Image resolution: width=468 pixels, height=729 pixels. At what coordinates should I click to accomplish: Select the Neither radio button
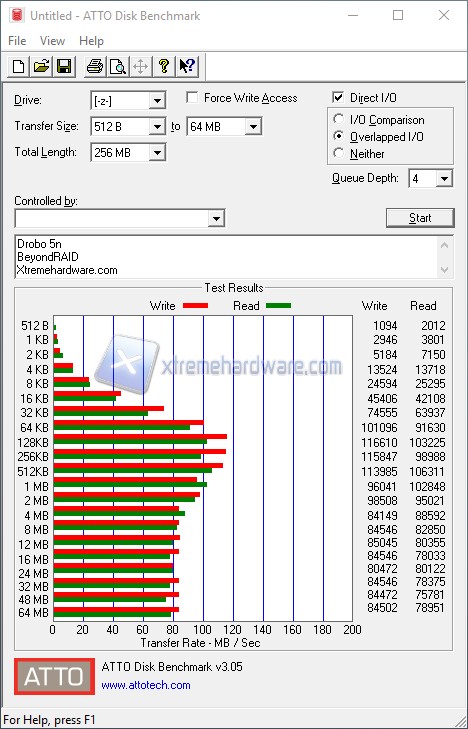tap(338, 153)
